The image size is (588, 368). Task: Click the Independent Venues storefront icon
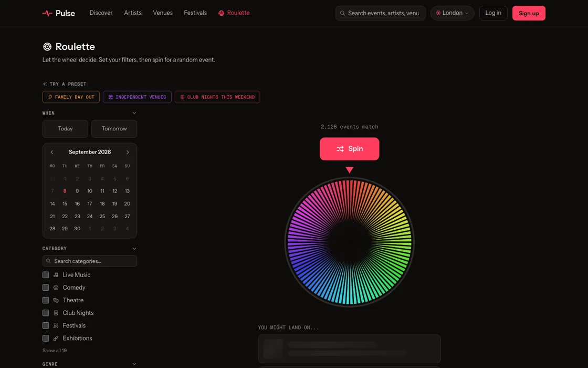tap(111, 97)
